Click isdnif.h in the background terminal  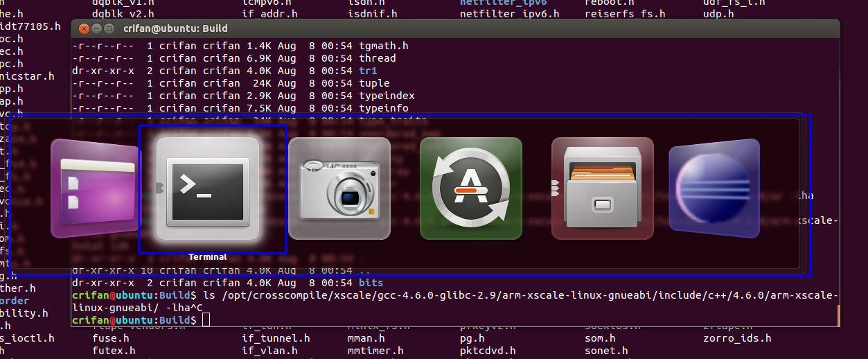coord(372,13)
